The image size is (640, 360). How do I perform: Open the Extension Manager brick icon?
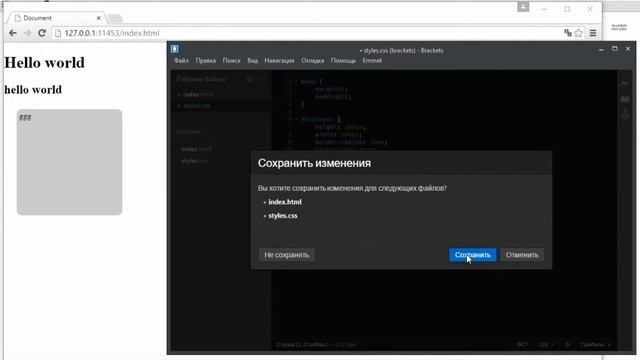click(x=625, y=99)
